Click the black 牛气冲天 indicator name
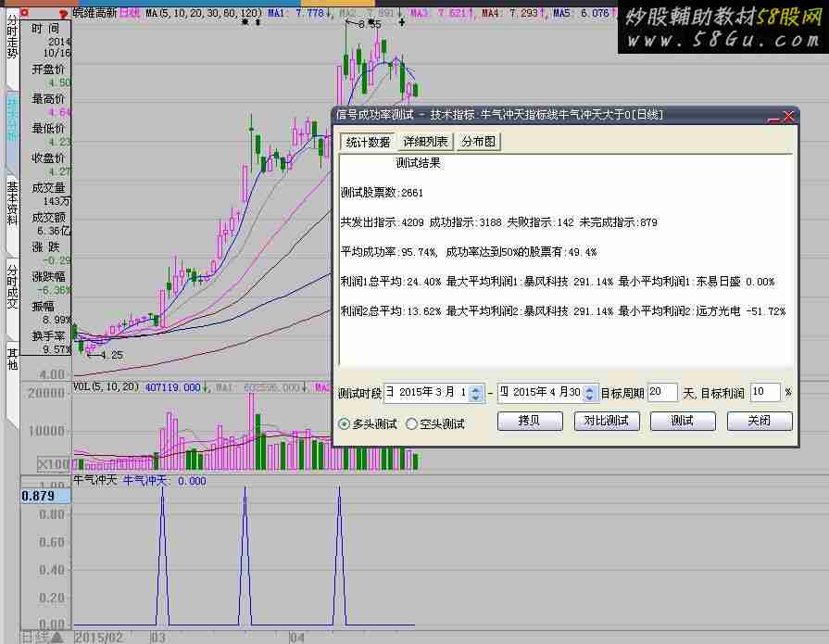The height and width of the screenshot is (644, 829). point(94,480)
